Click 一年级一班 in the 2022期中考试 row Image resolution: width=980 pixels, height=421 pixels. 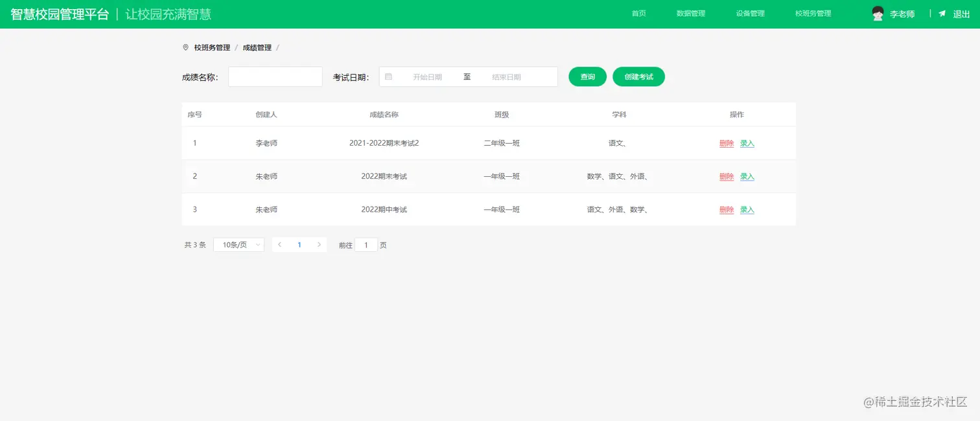point(502,209)
